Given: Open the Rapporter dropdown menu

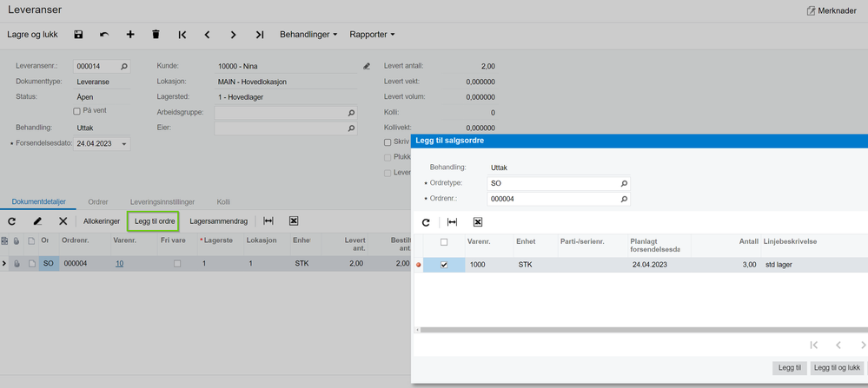Looking at the screenshot, I should click(372, 35).
